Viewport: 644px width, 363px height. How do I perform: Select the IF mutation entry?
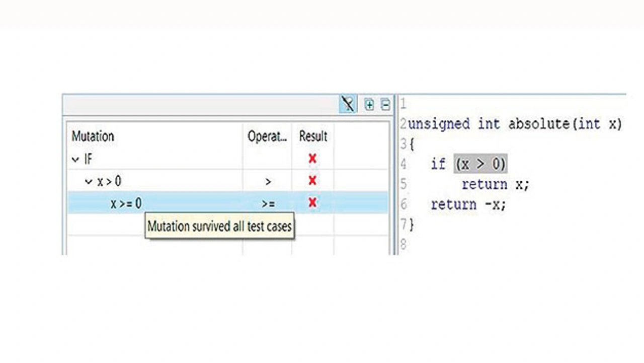(x=88, y=160)
